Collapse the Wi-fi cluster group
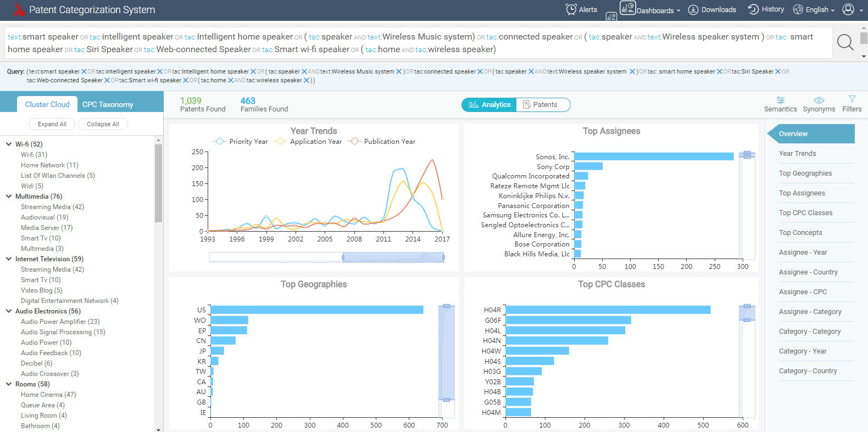Viewport: 868px width, 432px height. tap(9, 144)
